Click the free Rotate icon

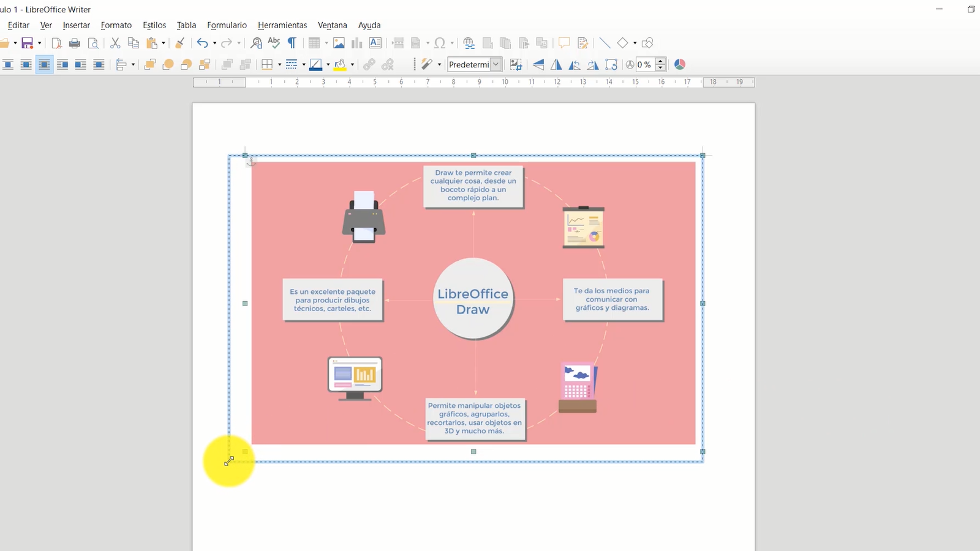click(x=611, y=64)
